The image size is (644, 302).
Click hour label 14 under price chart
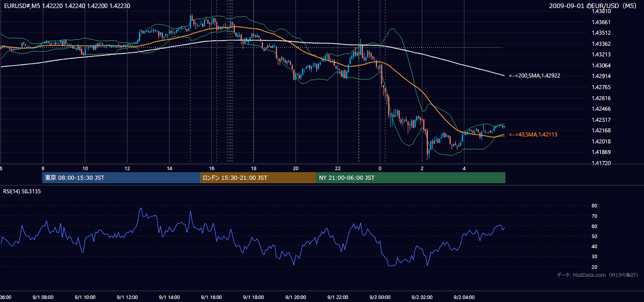tap(169, 168)
